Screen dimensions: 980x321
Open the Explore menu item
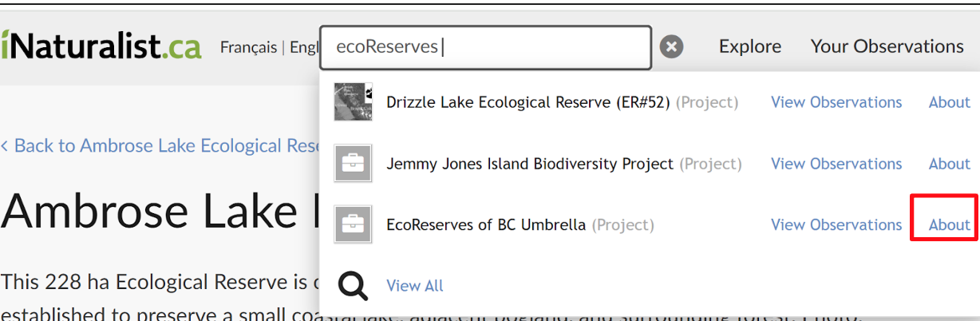(x=749, y=47)
